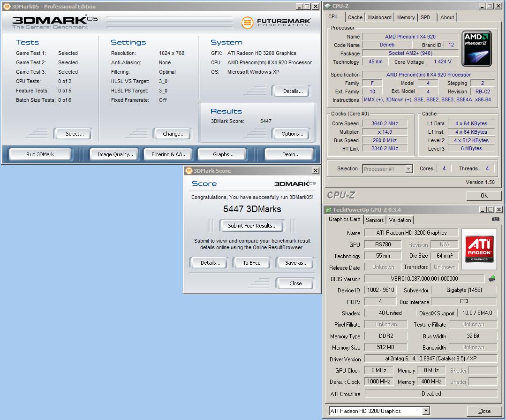The height and width of the screenshot is (420, 506).
Task: Click the CPU-Z title bar icon
Action: (x=327, y=6)
